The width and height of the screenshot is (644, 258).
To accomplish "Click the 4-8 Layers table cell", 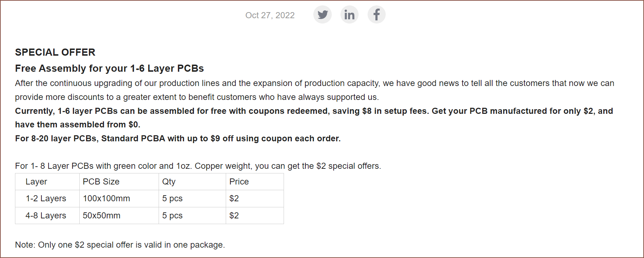I will point(46,216).
